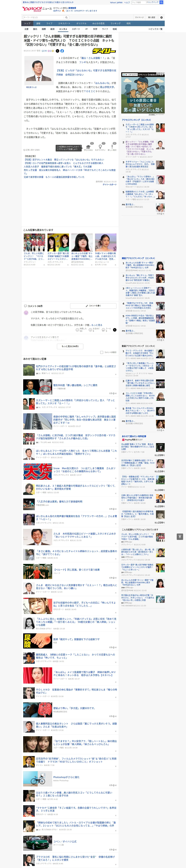
Task: Open the 速報 tab
Action: tap(38, 23)
